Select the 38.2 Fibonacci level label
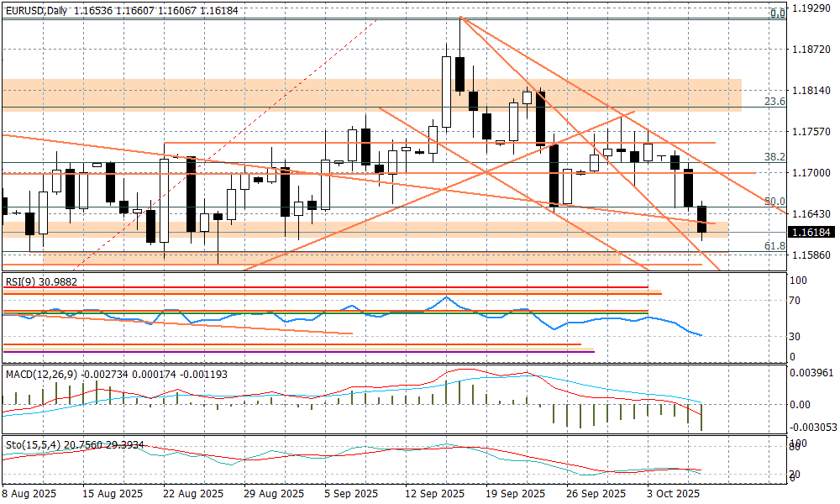Image resolution: width=840 pixels, height=504 pixels. click(774, 157)
